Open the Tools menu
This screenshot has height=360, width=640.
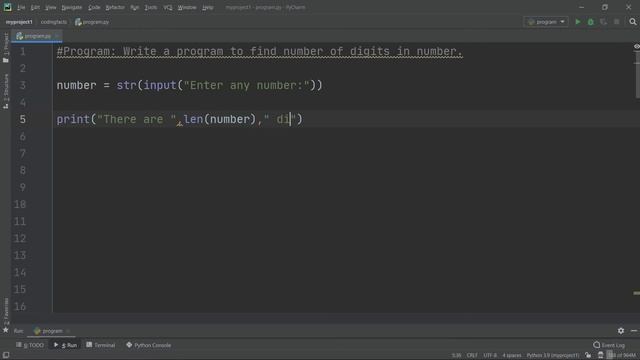(x=151, y=7)
